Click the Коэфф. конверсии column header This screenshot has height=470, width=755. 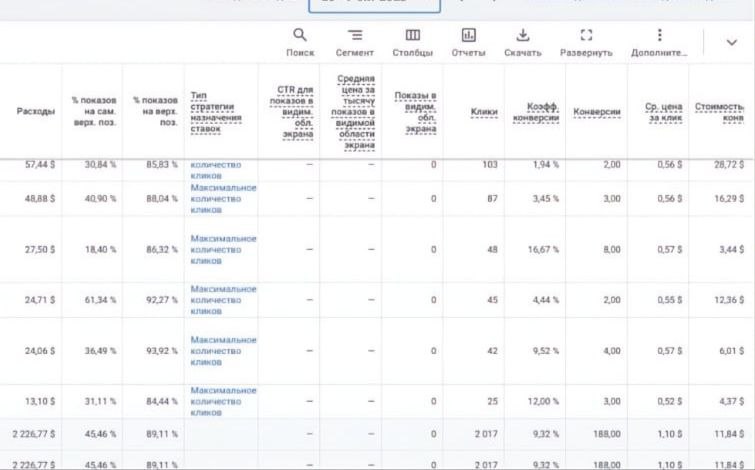[x=534, y=111]
